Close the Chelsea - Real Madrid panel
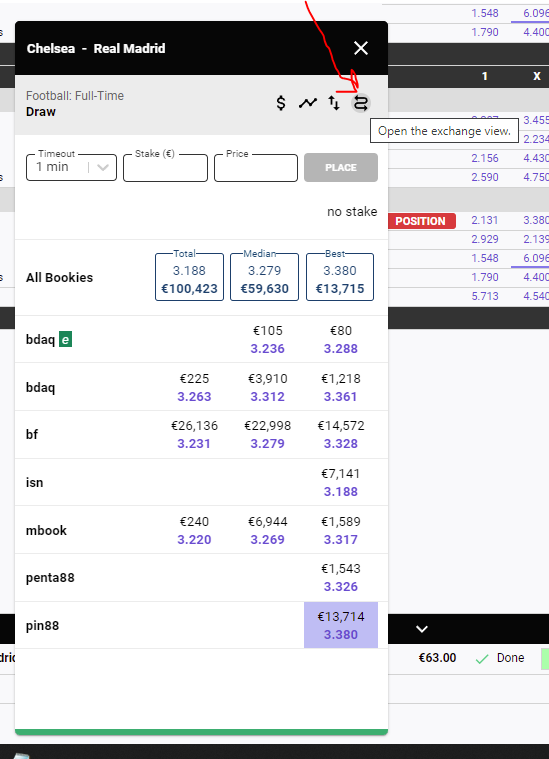Screen dimensions: 549x759 coord(361,48)
